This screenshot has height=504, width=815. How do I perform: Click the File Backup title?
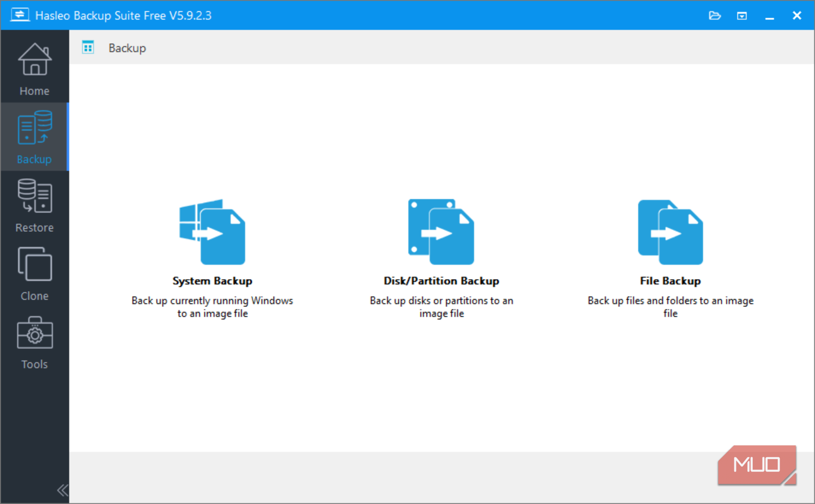[x=670, y=281]
